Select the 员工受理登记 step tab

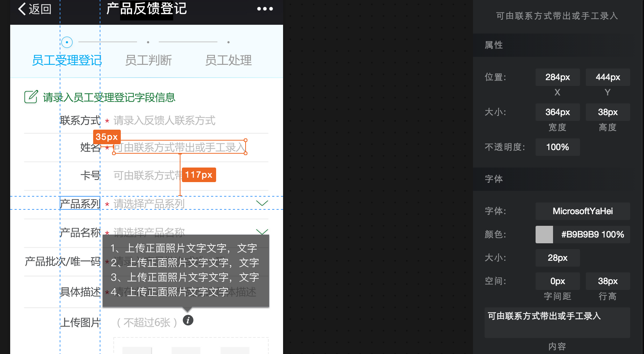(67, 60)
